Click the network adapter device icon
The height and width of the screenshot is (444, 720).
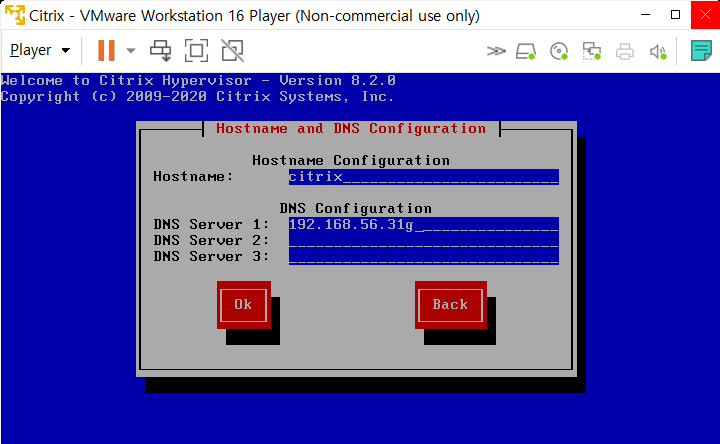591,51
